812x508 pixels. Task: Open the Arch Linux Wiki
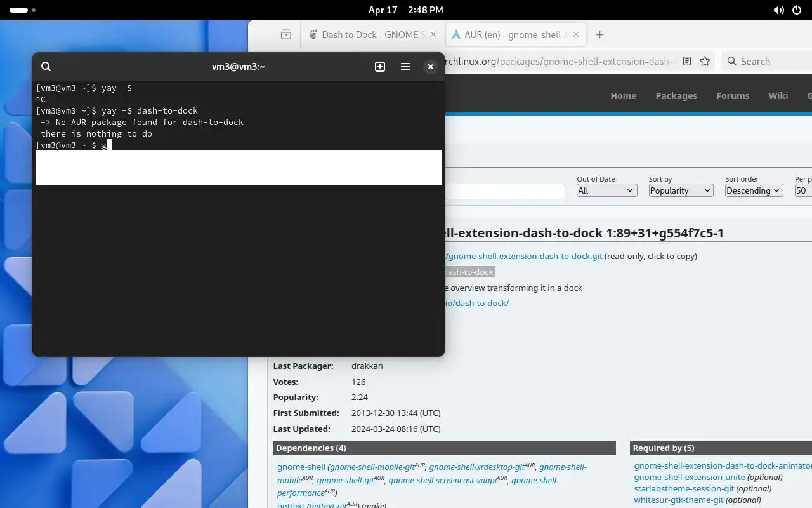point(778,96)
